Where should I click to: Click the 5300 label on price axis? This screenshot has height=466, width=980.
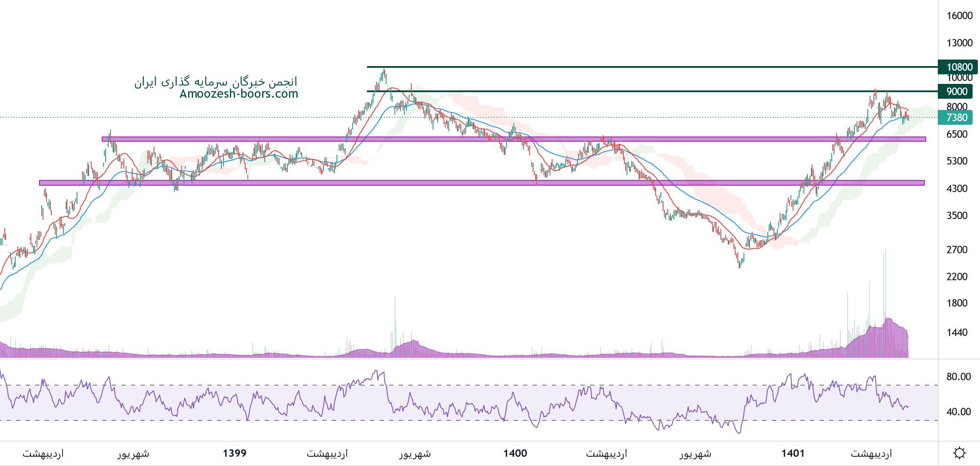957,161
